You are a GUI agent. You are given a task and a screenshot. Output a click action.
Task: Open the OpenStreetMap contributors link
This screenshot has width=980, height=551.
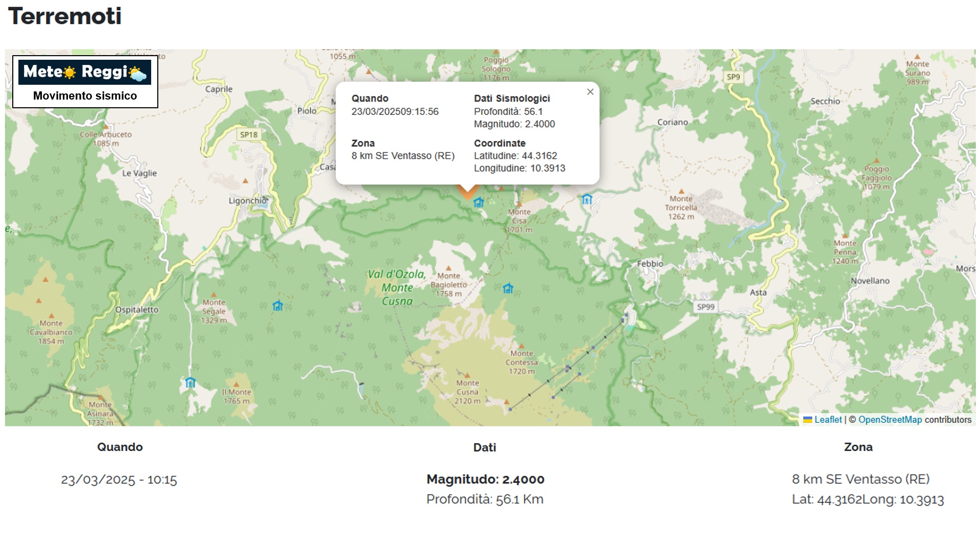[x=890, y=420]
